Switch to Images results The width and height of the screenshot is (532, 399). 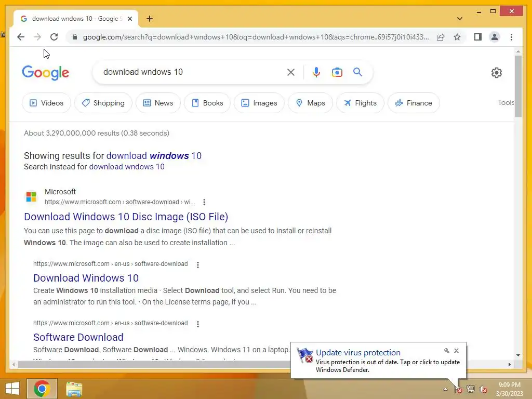click(x=259, y=103)
